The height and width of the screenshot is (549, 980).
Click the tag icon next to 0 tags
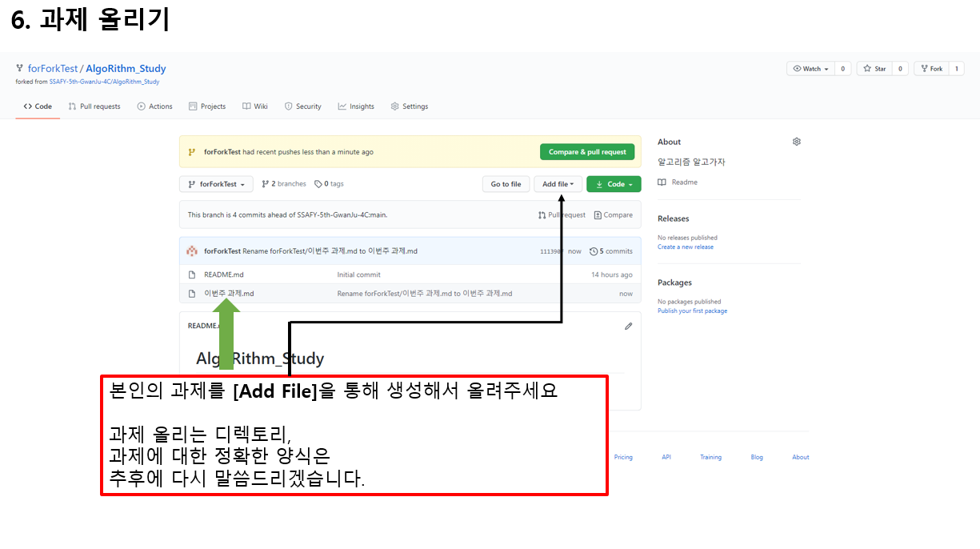(x=317, y=182)
